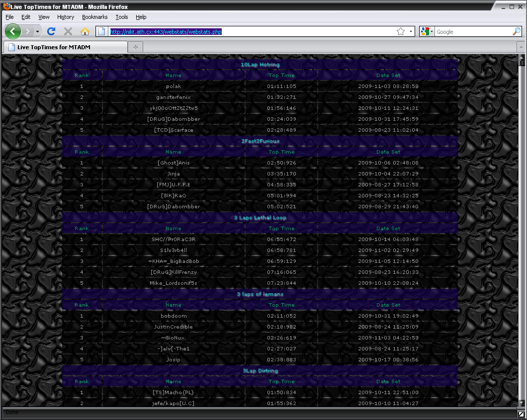Click the Forward navigation arrow
Image resolution: width=527 pixels, height=420 pixels.
tap(29, 31)
